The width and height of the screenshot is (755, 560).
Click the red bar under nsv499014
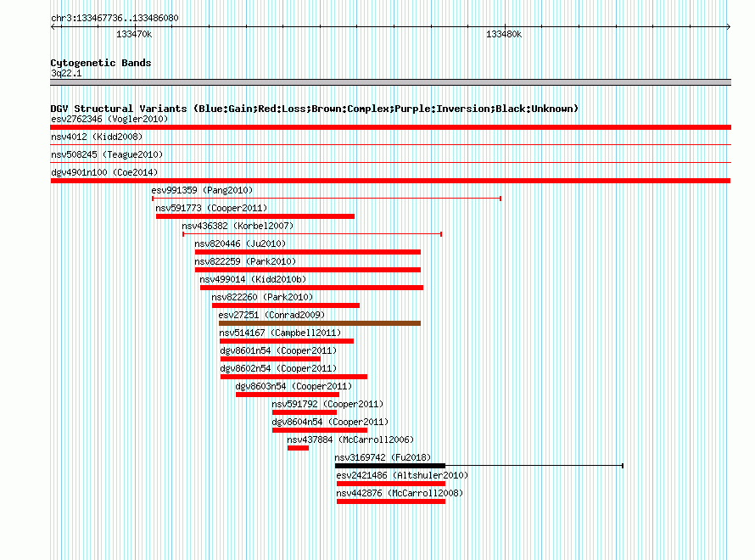coord(311,288)
